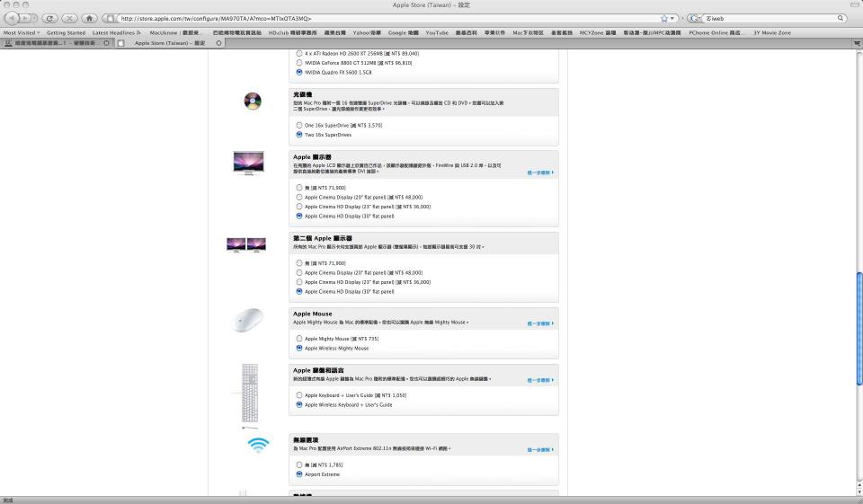Bookmark this page with the star
863x504 pixels.
[x=663, y=18]
